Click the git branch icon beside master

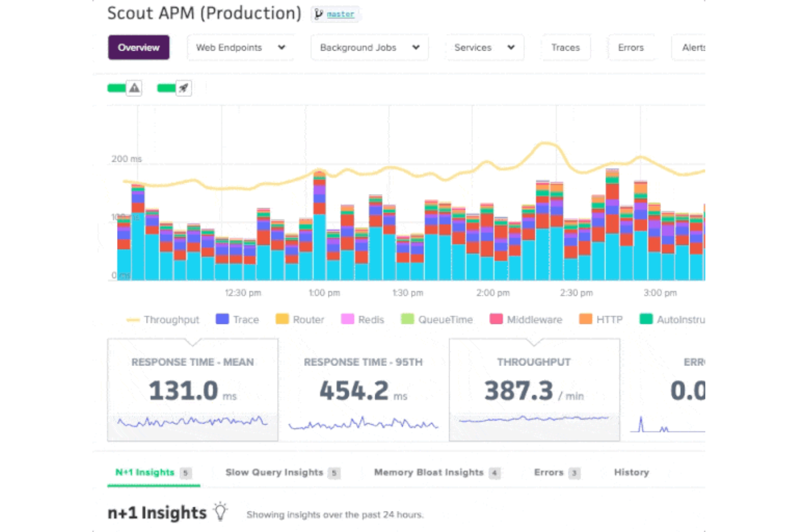(x=319, y=14)
